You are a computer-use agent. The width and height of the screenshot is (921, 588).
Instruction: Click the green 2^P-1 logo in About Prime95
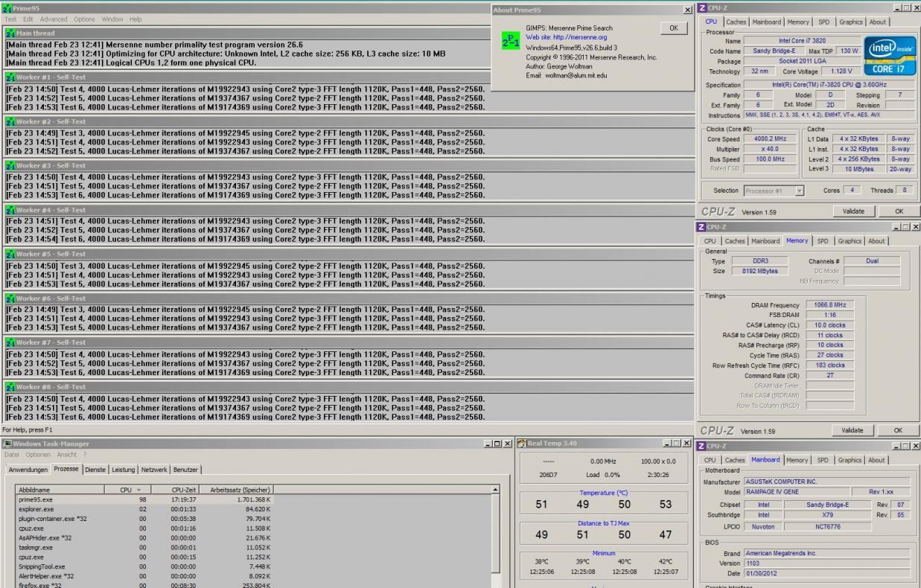point(511,41)
